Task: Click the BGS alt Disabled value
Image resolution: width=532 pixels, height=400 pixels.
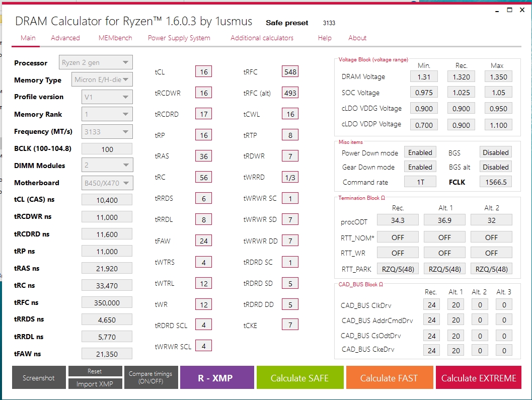Action: pos(495,167)
